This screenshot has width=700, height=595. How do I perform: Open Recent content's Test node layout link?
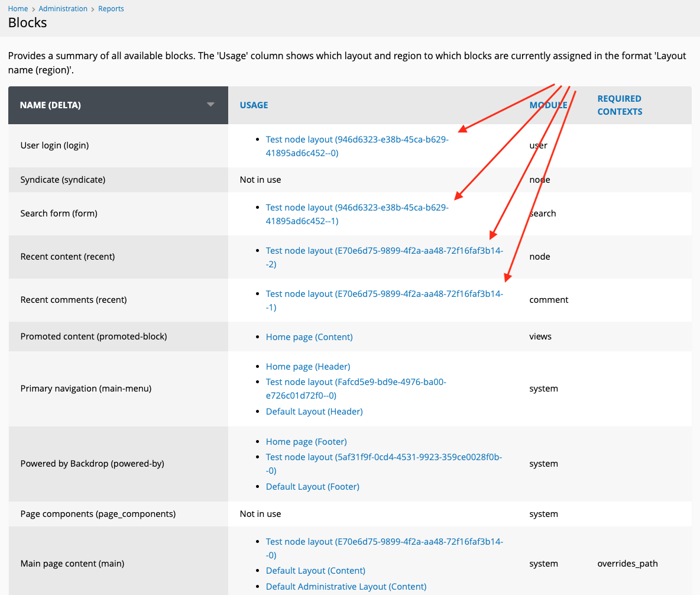coord(384,257)
